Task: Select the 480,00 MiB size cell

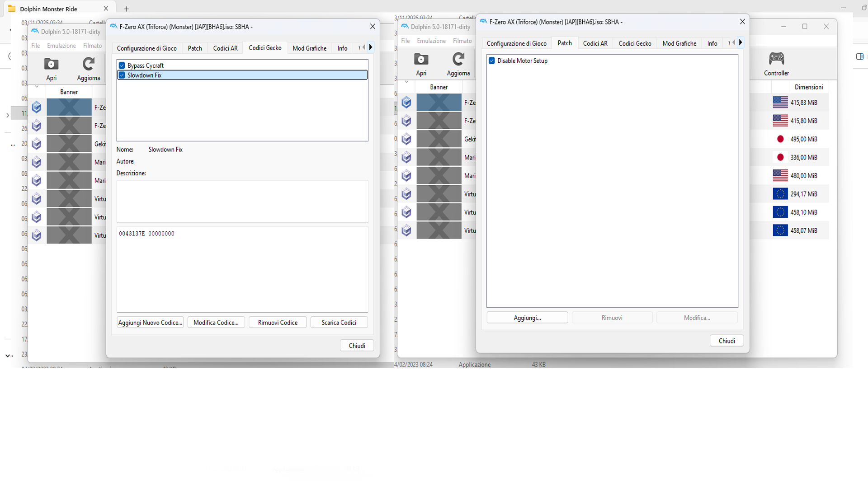Action: (x=804, y=175)
